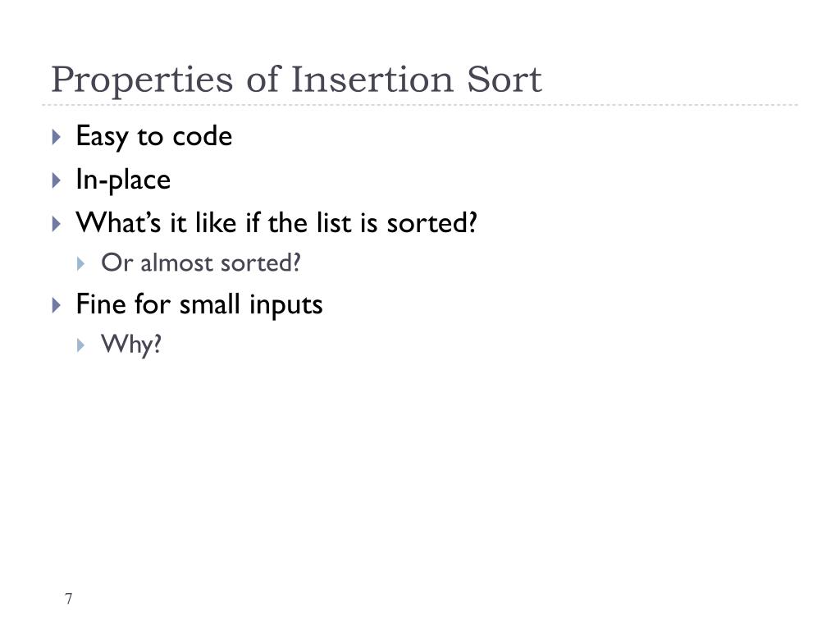The image size is (840, 630).
Task: Click sub-bullet arrow before Or almost sorted
Action: [81, 263]
